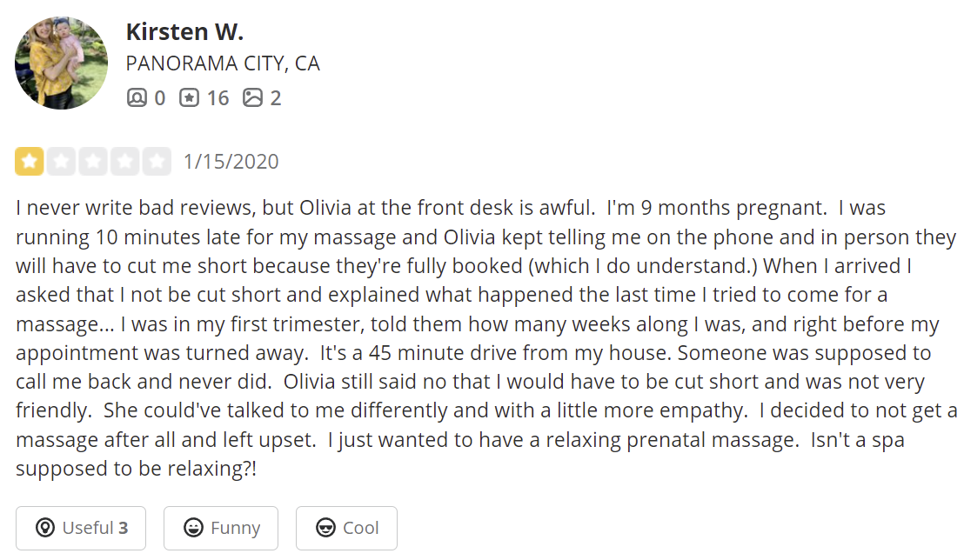Vote the review as Funny

click(221, 528)
